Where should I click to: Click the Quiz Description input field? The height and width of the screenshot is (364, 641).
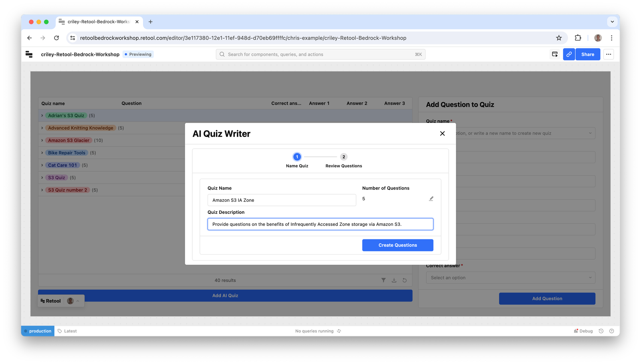pyautogui.click(x=320, y=224)
